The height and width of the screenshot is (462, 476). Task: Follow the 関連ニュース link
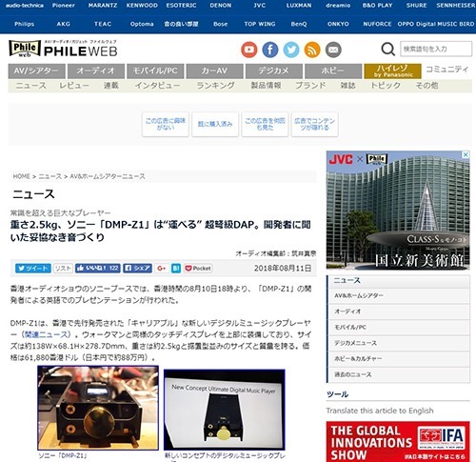pos(47,334)
